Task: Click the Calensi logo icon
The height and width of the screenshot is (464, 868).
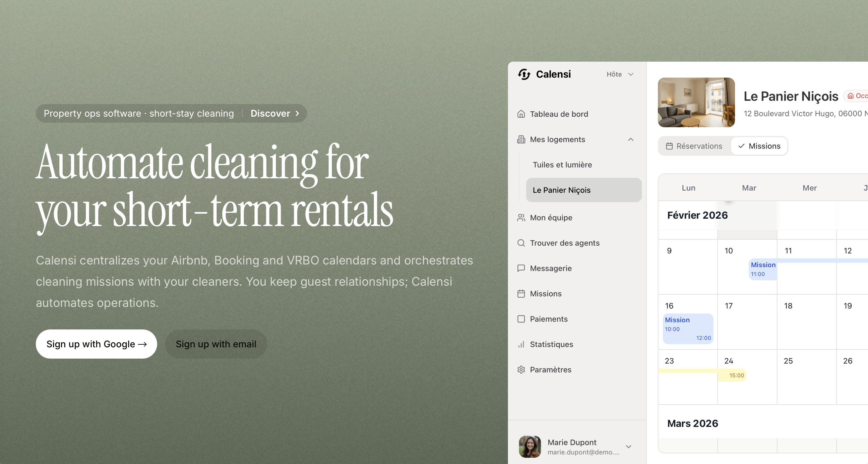Action: pyautogui.click(x=524, y=74)
